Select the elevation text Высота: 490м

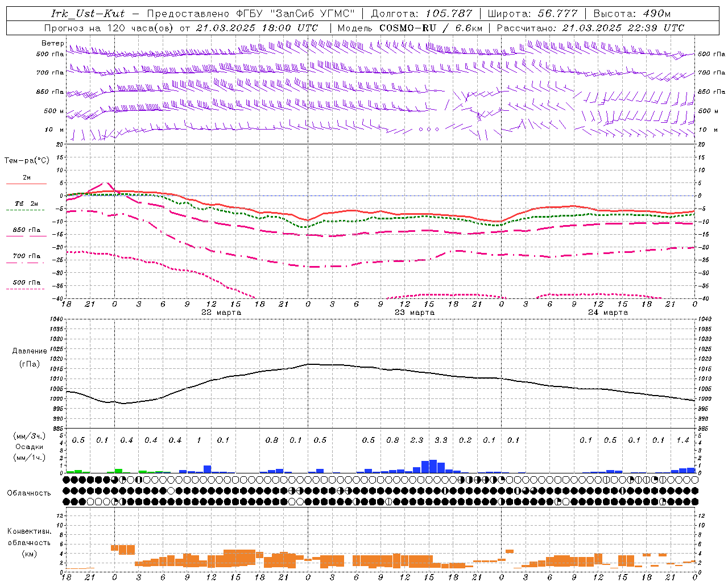point(632,14)
